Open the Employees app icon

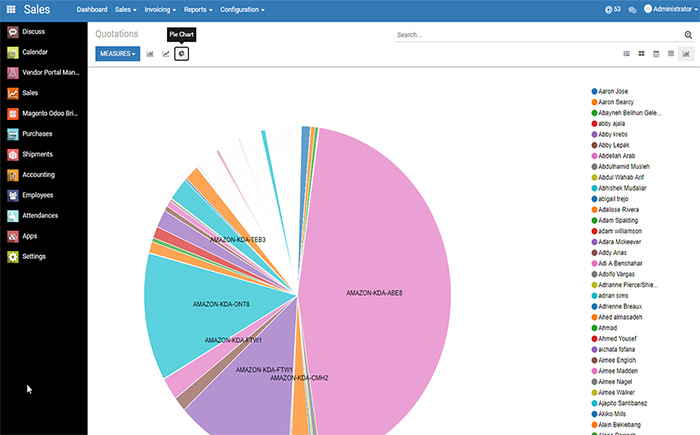pyautogui.click(x=13, y=196)
